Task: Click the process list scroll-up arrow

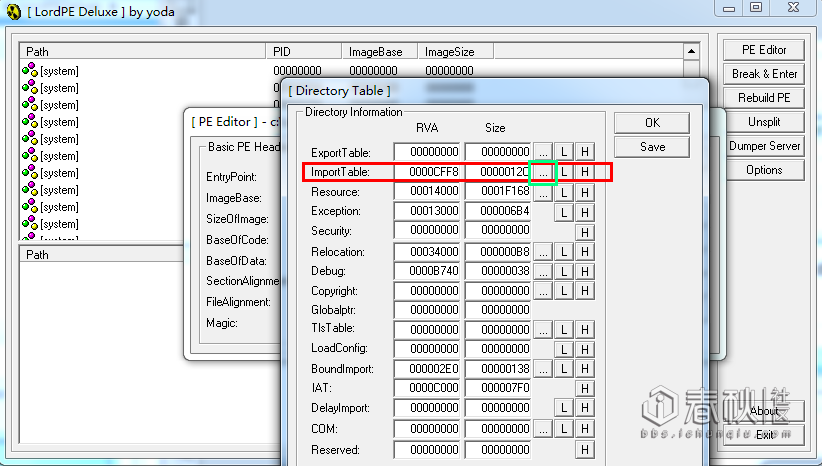Action: [691, 51]
